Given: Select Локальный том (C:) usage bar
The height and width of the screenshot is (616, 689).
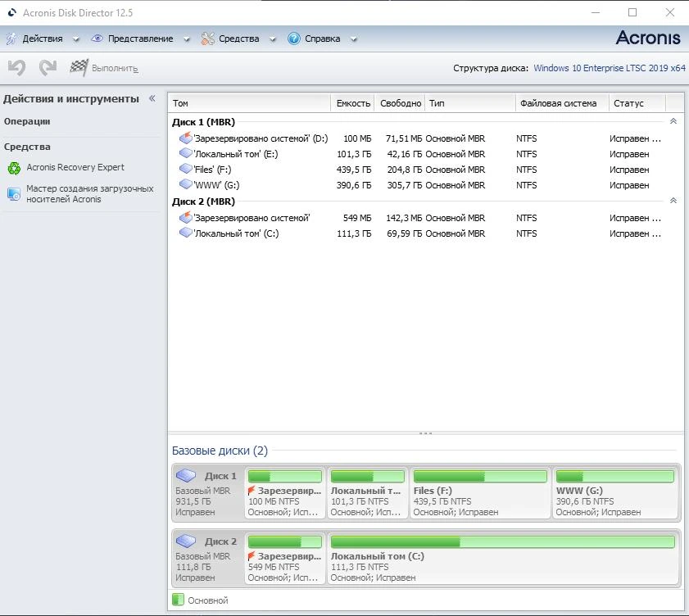Looking at the screenshot, I should 503,541.
